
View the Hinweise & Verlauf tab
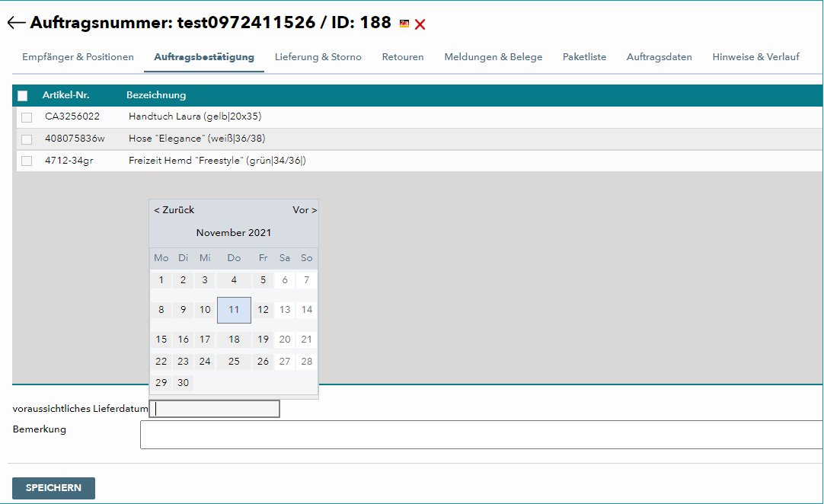point(755,57)
